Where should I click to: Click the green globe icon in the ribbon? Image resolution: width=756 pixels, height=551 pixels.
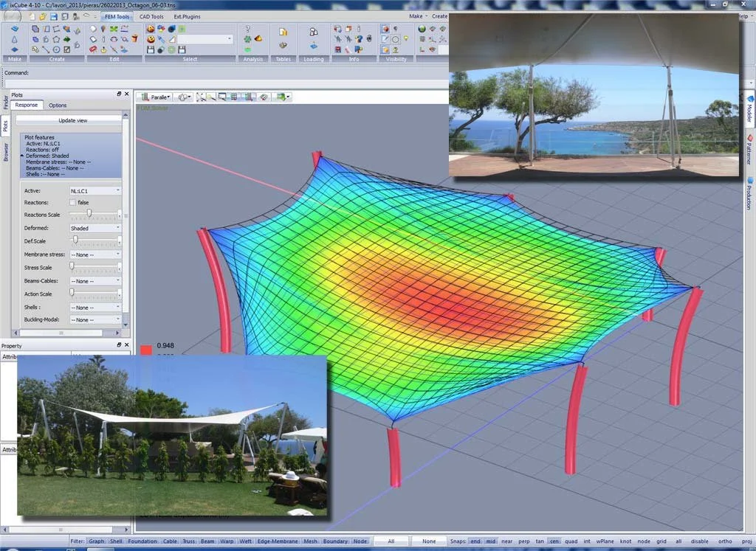point(422,29)
